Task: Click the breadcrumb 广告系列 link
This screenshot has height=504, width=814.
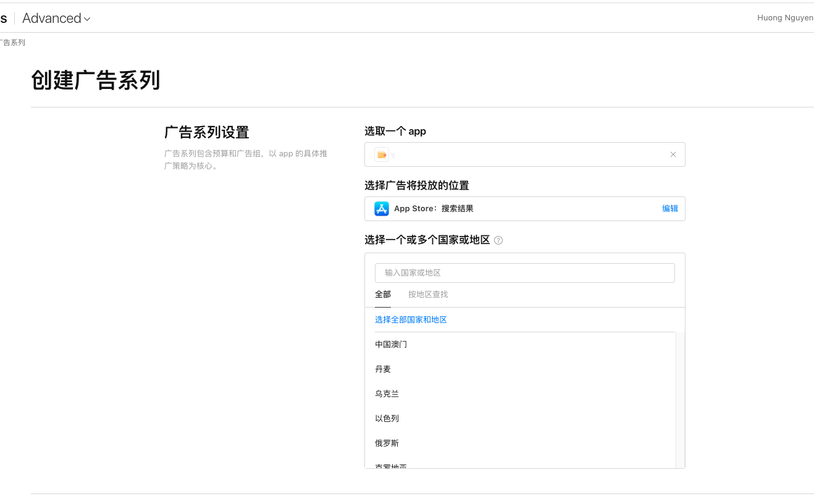Action: click(x=12, y=42)
